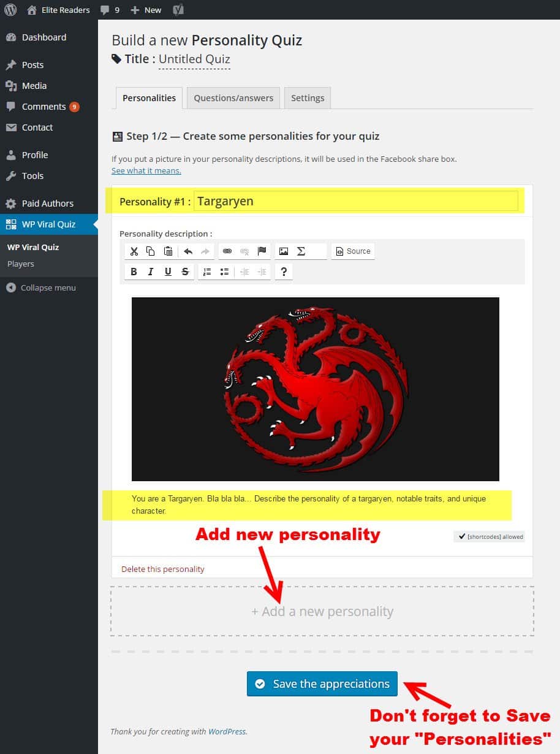Click the Cut scissors icon in editor
The image size is (560, 754).
point(134,251)
